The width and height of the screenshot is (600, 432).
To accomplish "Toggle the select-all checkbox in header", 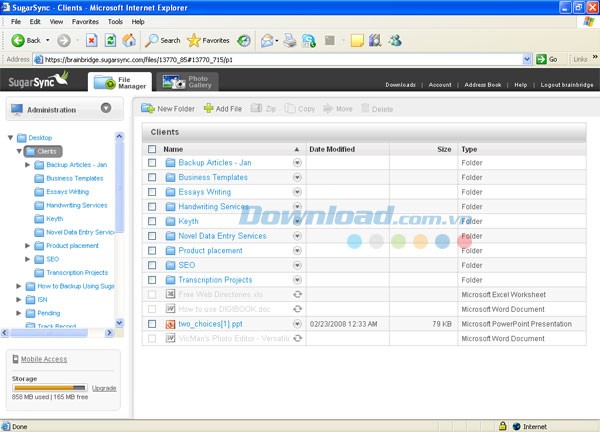I will (152, 149).
